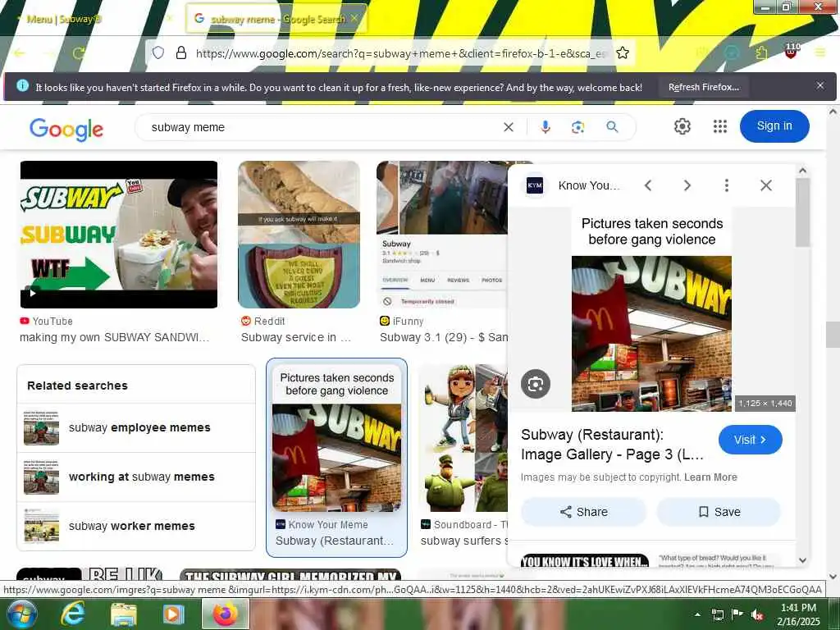This screenshot has width=840, height=630.
Task: Open the YouTube subway sandwich video thumbnail
Action: (119, 235)
